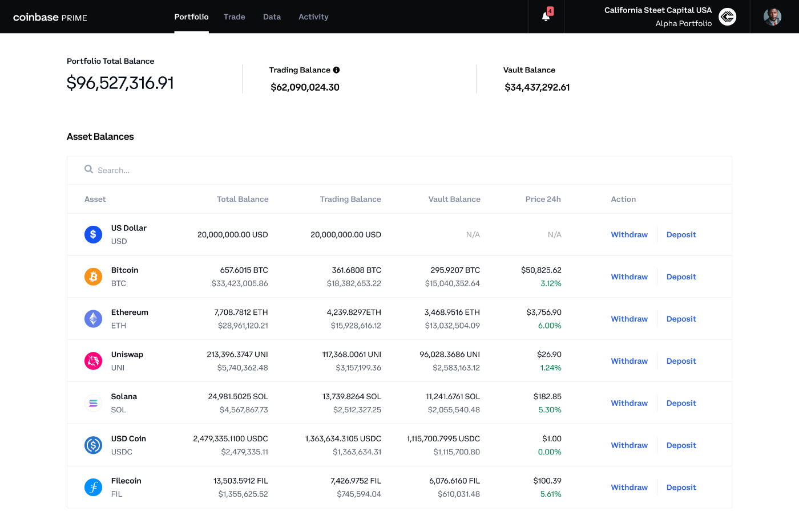Open the Data tab

click(272, 17)
